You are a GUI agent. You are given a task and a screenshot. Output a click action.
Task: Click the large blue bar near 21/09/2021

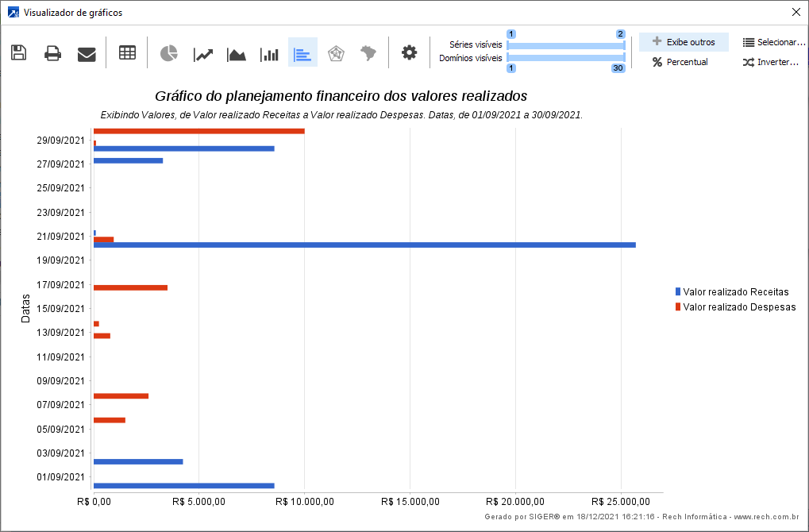click(364, 245)
